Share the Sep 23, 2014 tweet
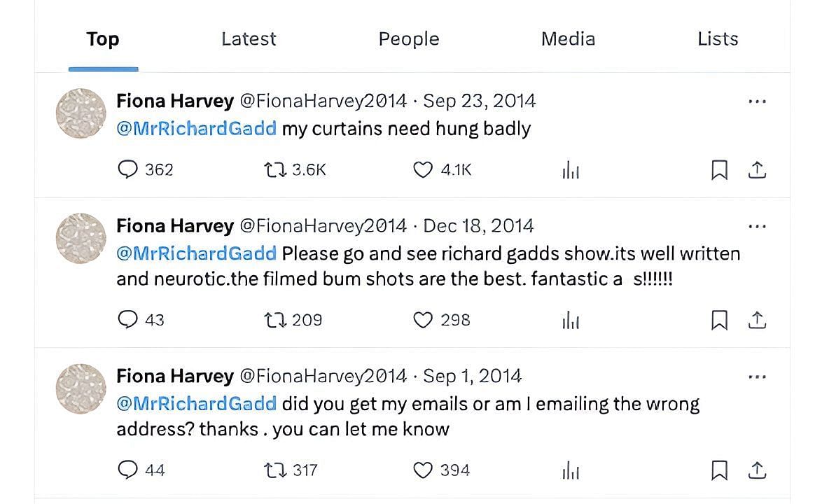This screenshot has height=504, width=829. [757, 169]
